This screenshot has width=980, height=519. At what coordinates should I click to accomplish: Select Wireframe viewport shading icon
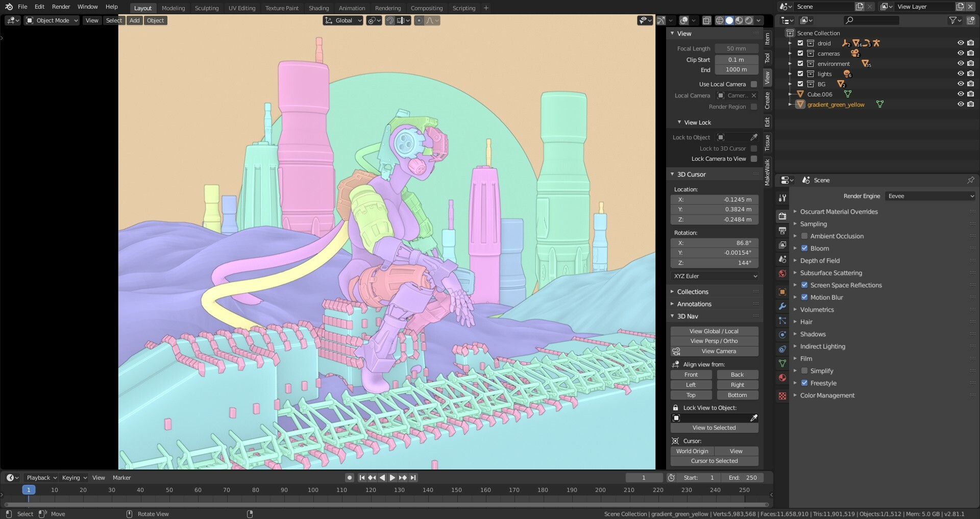(x=720, y=20)
